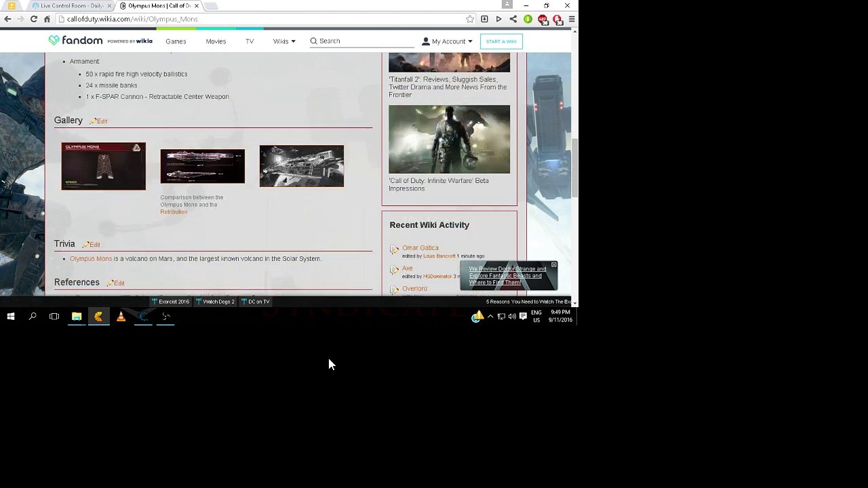Show hidden system tray icons
The width and height of the screenshot is (868, 488).
click(490, 316)
